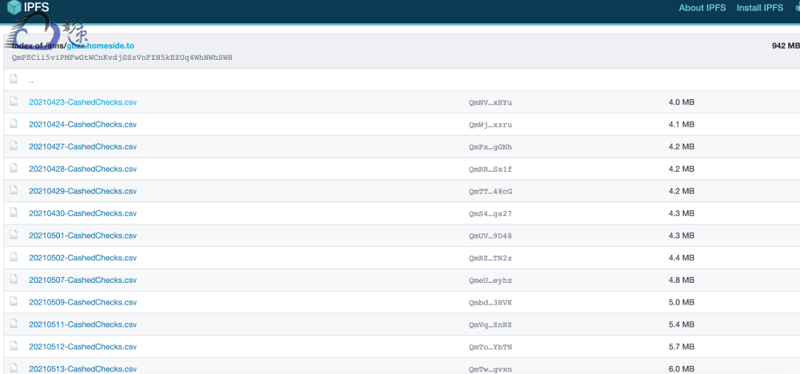Open hash link QmRR…Sx1f
Image resolution: width=800 pixels, height=374 pixels.
(490, 169)
